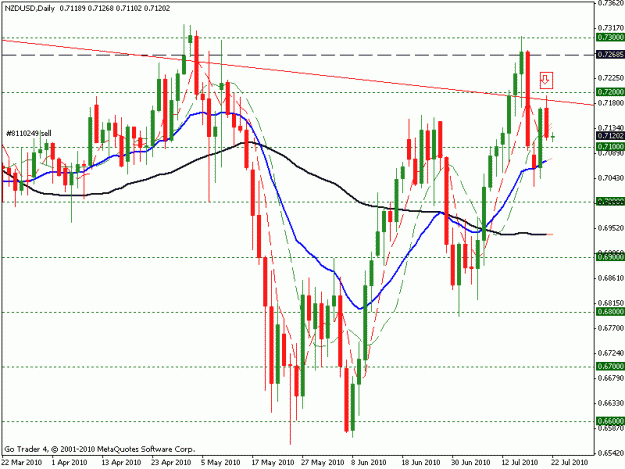This screenshot has width=625, height=469.
Task: Click the 0.70430 price axis label
Action: coord(611,178)
